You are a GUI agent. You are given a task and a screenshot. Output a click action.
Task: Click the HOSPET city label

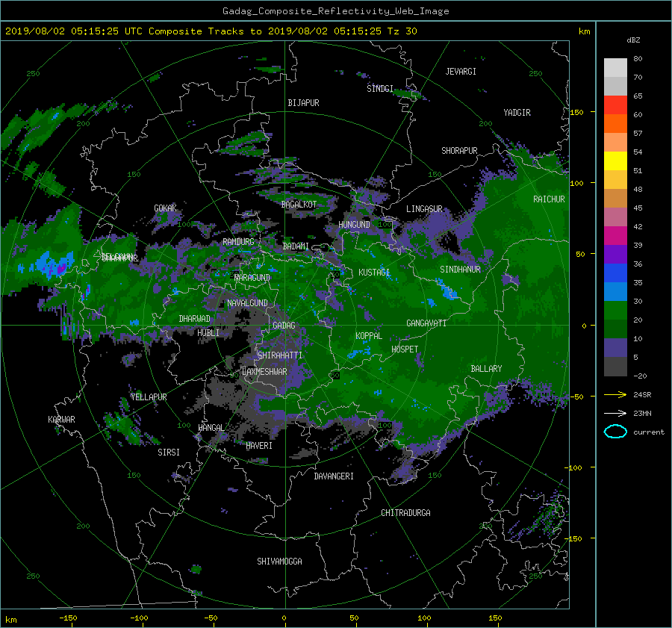pos(405,349)
